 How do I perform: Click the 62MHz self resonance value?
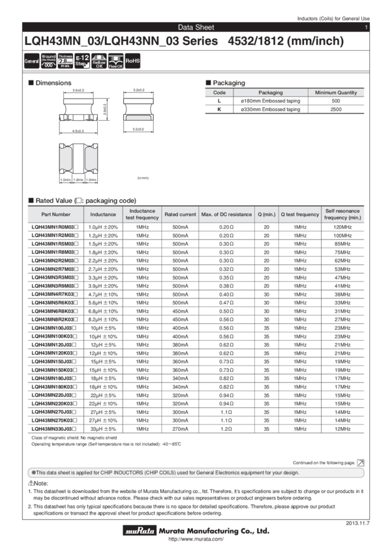pyautogui.click(x=342, y=261)
